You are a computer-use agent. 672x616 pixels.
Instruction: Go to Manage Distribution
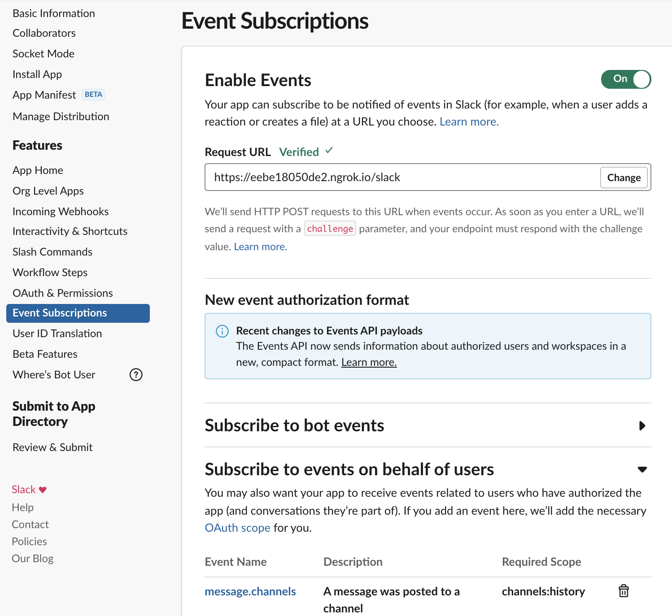point(61,117)
